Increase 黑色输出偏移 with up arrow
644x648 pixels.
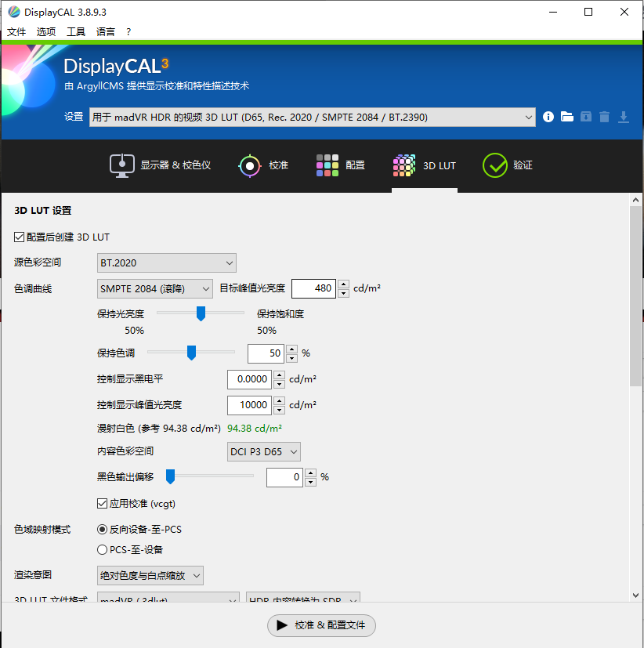[x=311, y=472]
